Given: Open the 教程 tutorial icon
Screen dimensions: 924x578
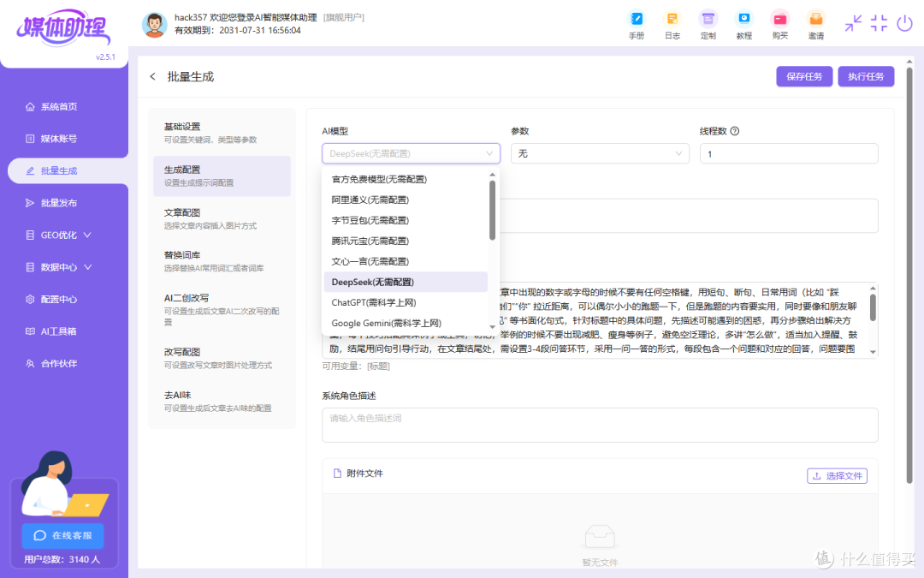Looking at the screenshot, I should click(x=744, y=25).
